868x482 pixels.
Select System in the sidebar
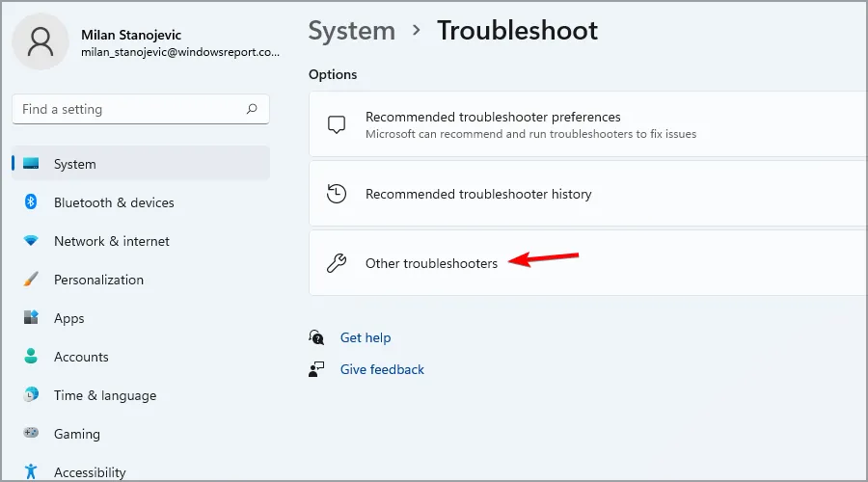[74, 164]
